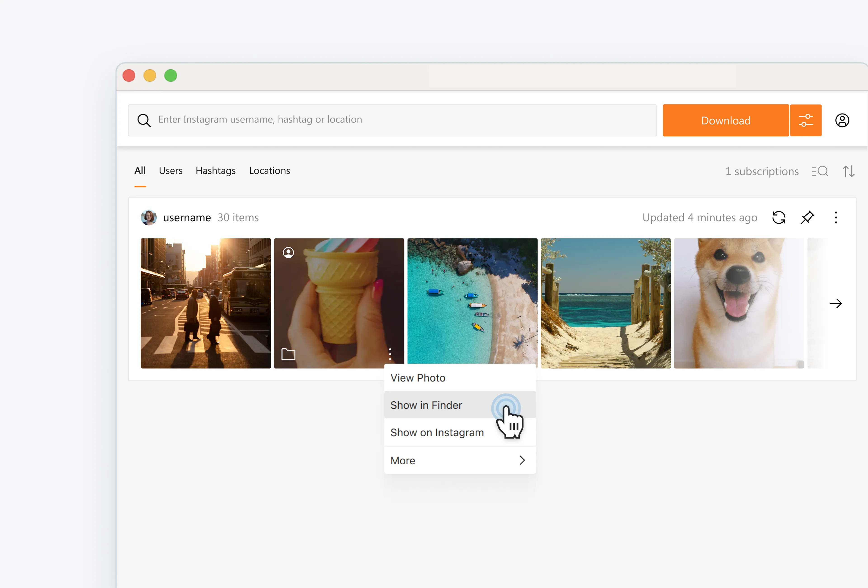Image resolution: width=868 pixels, height=588 pixels.
Task: Click the Instagram username search field
Action: [392, 120]
